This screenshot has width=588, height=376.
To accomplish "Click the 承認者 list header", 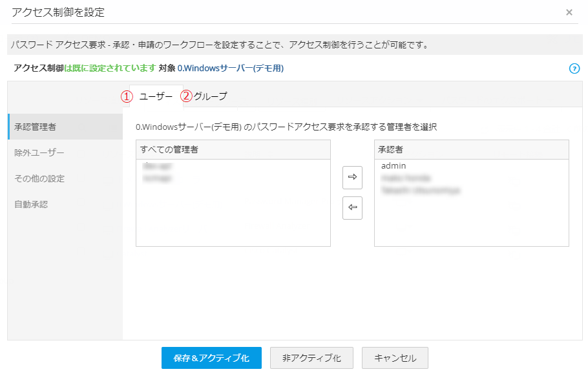I will point(471,150).
